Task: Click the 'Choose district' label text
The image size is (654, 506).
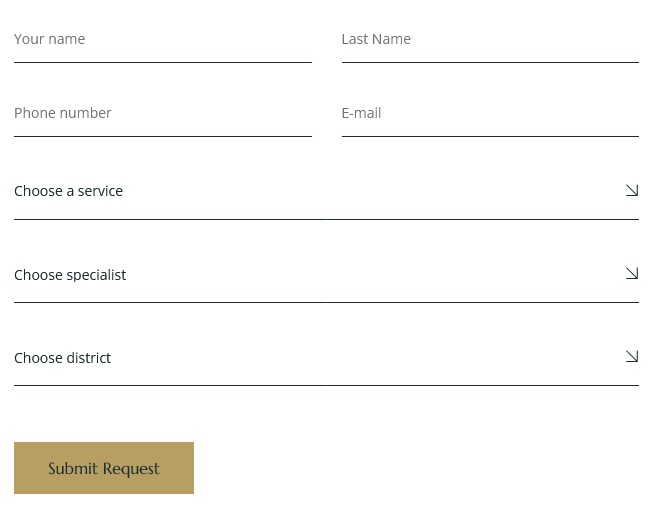Action: 63,358
